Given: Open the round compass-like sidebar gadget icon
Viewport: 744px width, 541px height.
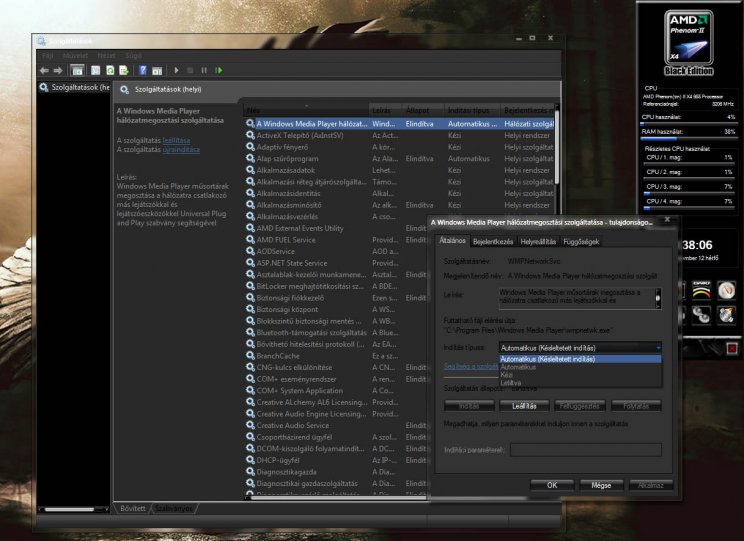Looking at the screenshot, I should pos(726,289).
